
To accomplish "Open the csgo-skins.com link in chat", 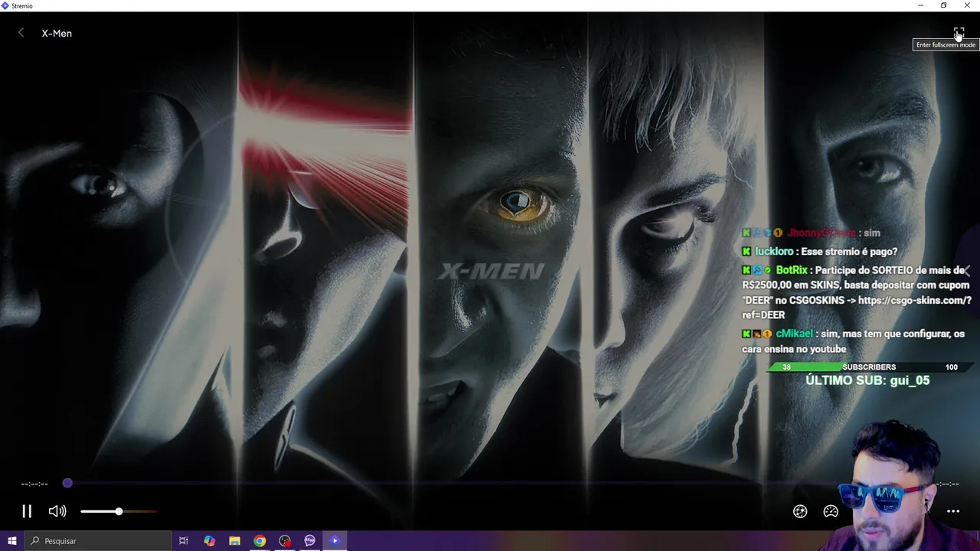I will 915,300.
